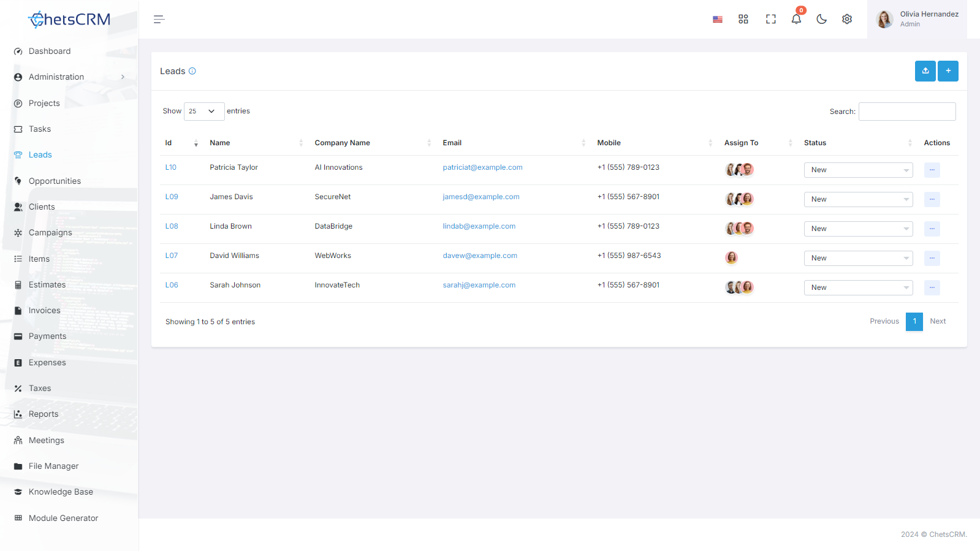Open lead L09 link

point(172,197)
